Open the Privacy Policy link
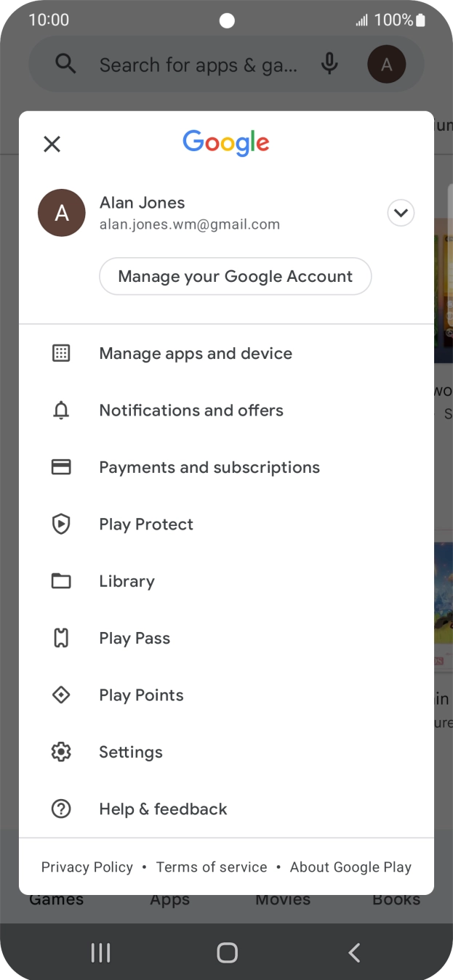The width and height of the screenshot is (453, 980). (x=87, y=867)
